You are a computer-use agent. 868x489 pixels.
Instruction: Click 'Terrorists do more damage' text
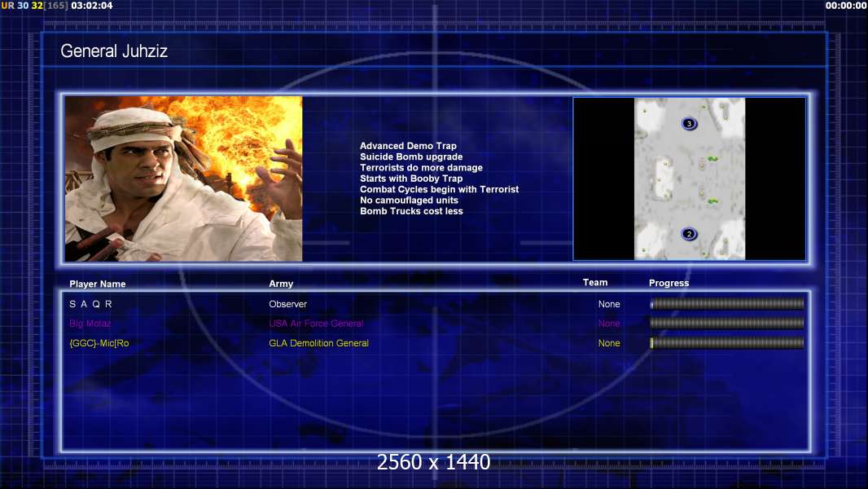[x=421, y=167]
